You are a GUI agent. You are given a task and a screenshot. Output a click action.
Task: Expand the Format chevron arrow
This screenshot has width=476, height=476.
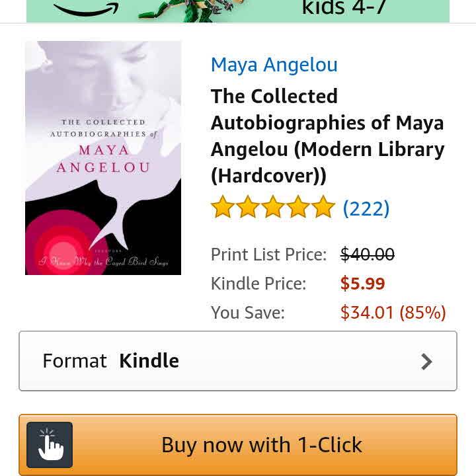point(426,362)
